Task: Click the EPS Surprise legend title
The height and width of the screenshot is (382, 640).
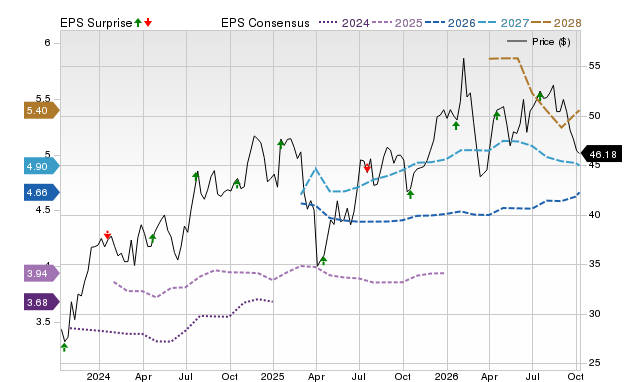Action: click(x=96, y=23)
